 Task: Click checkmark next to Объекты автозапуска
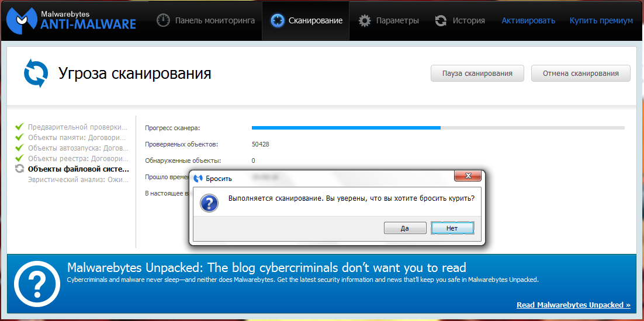(x=19, y=148)
